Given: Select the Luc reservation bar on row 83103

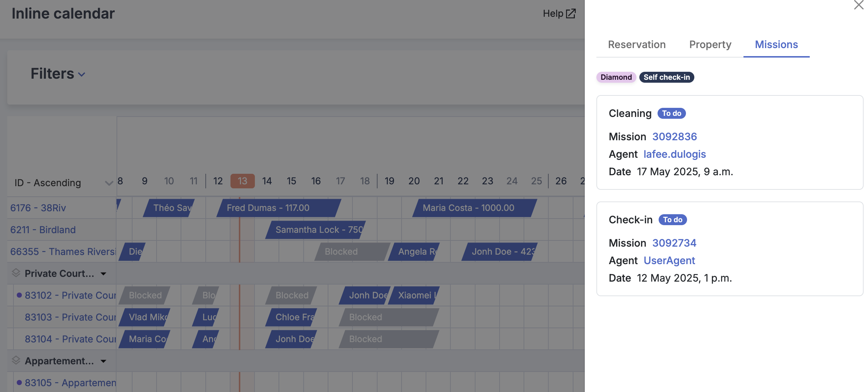Looking at the screenshot, I should (205, 317).
